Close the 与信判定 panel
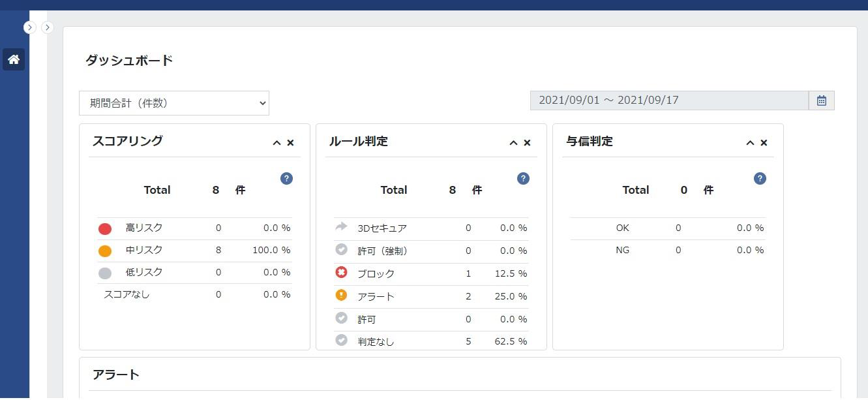 point(764,143)
